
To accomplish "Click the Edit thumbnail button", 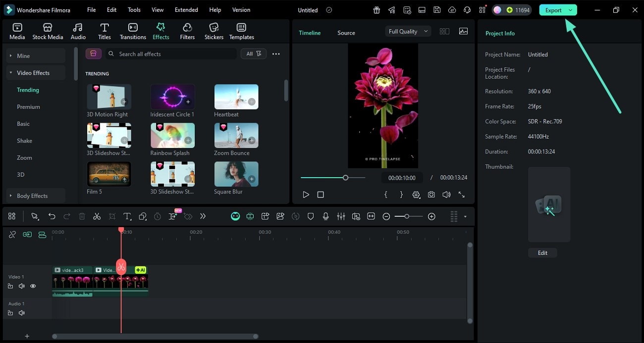I will 542,253.
